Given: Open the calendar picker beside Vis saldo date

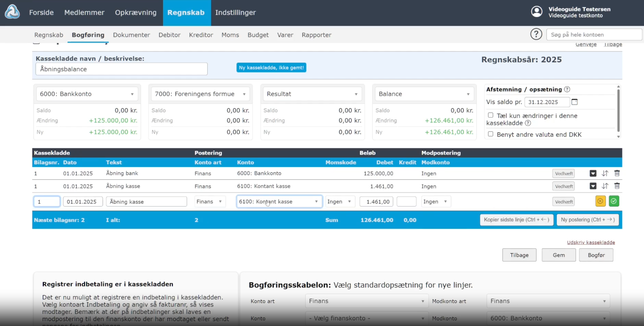Looking at the screenshot, I should (x=574, y=102).
